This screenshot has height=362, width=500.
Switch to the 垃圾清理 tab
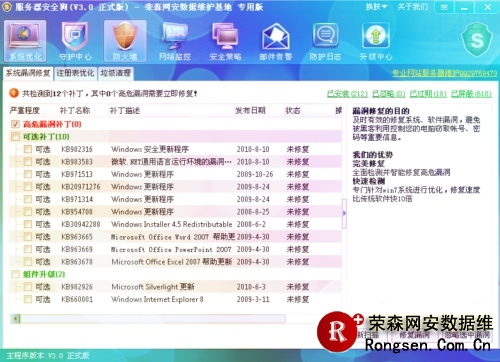[x=116, y=73]
